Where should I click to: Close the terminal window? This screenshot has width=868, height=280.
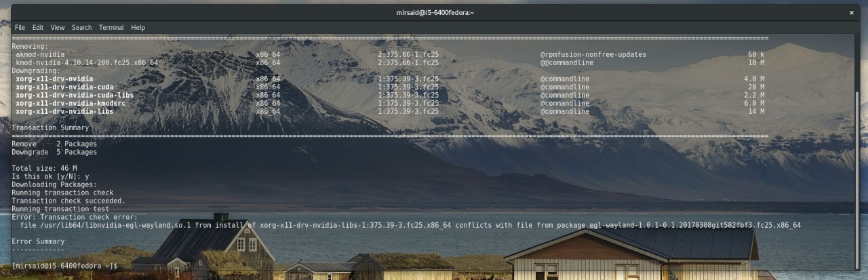[852, 12]
